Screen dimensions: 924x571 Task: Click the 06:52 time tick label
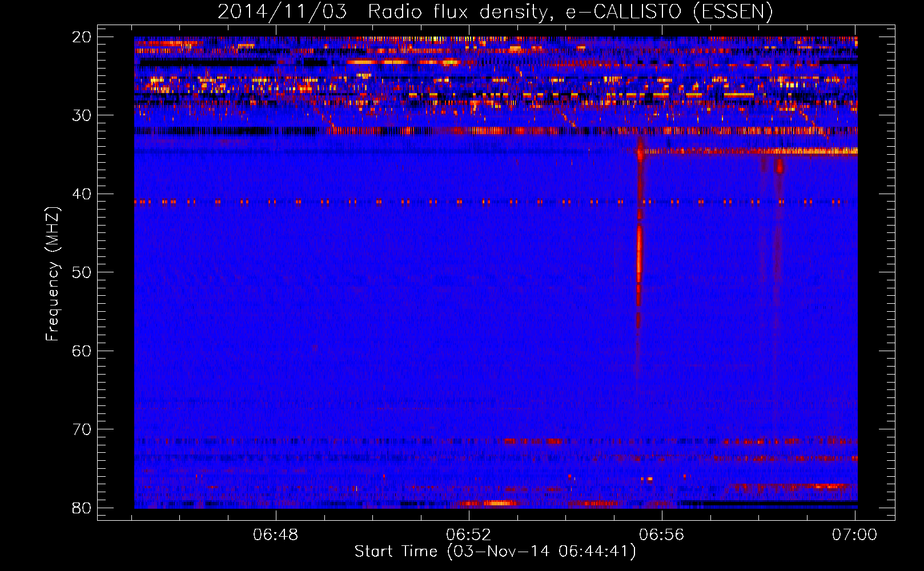click(469, 534)
